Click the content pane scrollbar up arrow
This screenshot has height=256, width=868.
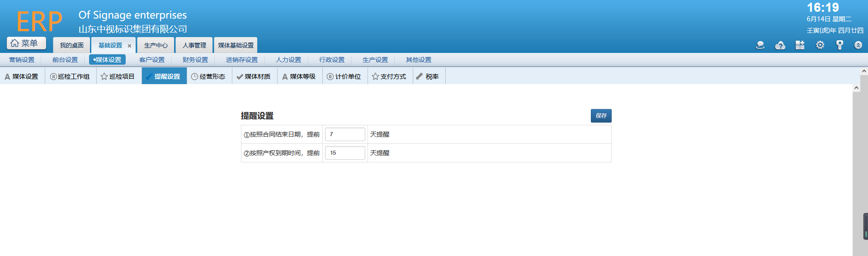coord(856,88)
